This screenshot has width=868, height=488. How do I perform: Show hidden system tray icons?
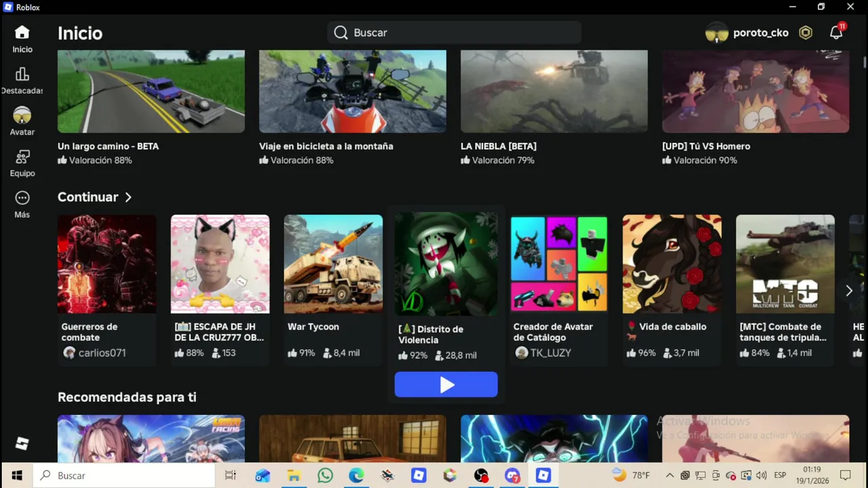[670, 475]
